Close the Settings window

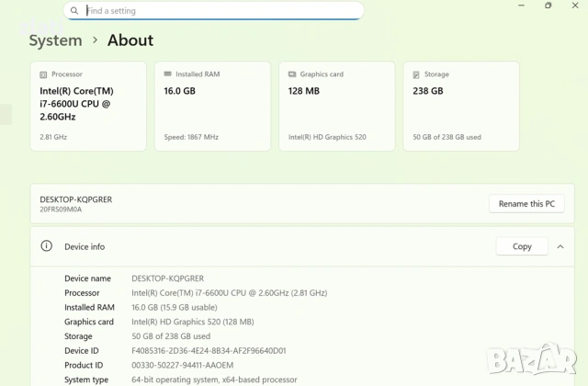pyautogui.click(x=575, y=6)
